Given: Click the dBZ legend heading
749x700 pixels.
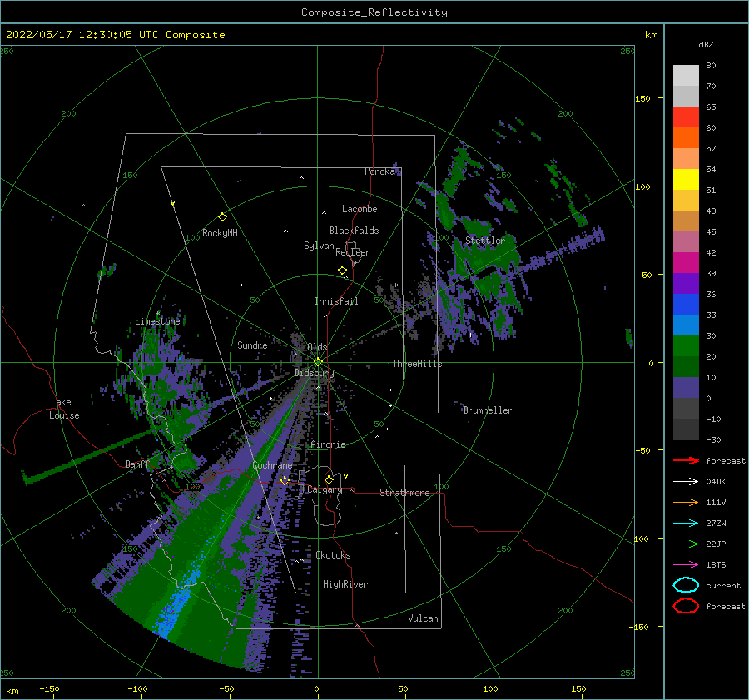Looking at the screenshot, I should pyautogui.click(x=706, y=44).
